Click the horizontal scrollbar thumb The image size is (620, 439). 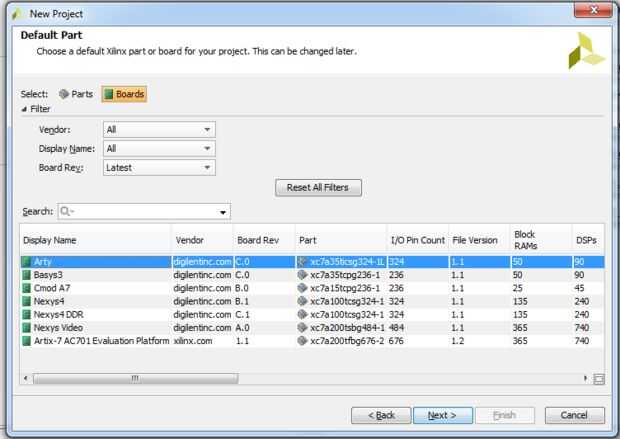click(x=136, y=379)
